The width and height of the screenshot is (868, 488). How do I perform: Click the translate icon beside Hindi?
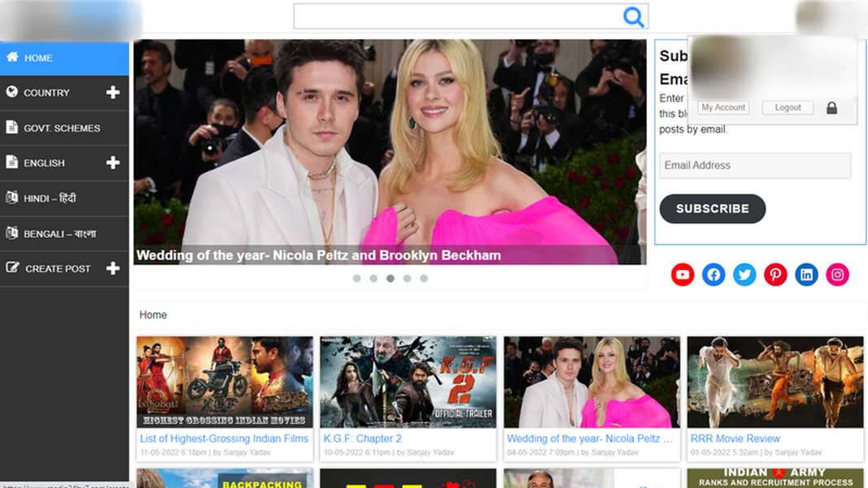click(11, 197)
